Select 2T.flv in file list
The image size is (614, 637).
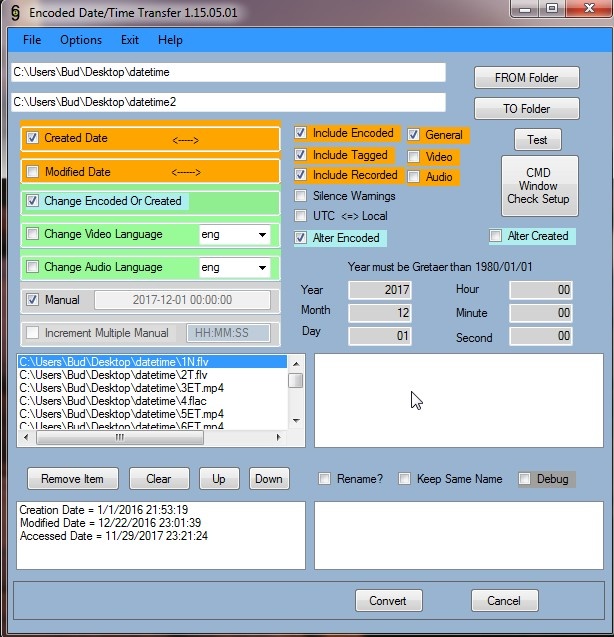tap(152, 375)
